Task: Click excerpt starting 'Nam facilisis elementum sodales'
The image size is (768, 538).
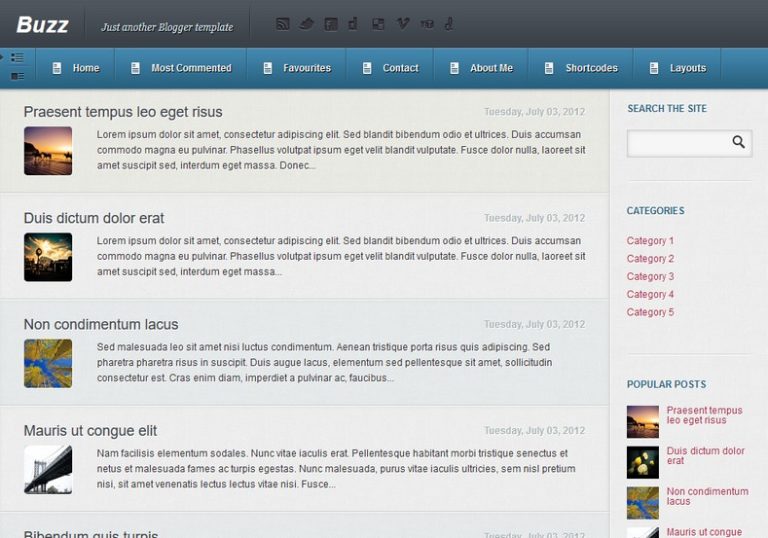Action: [x=336, y=469]
